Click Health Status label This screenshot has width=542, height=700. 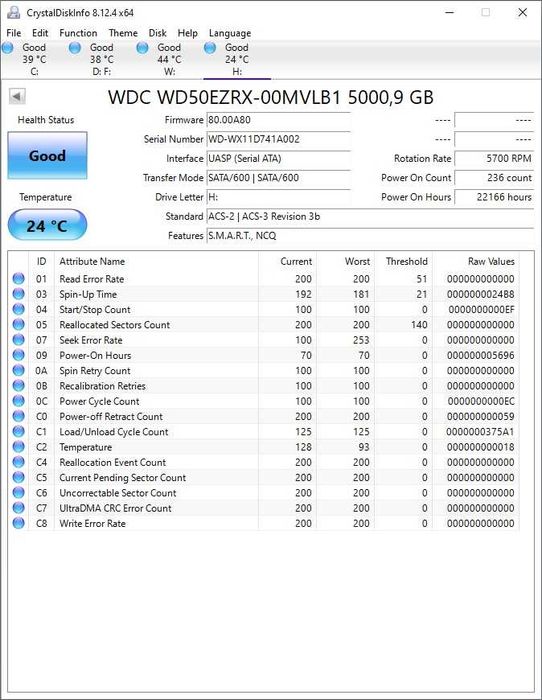46,120
